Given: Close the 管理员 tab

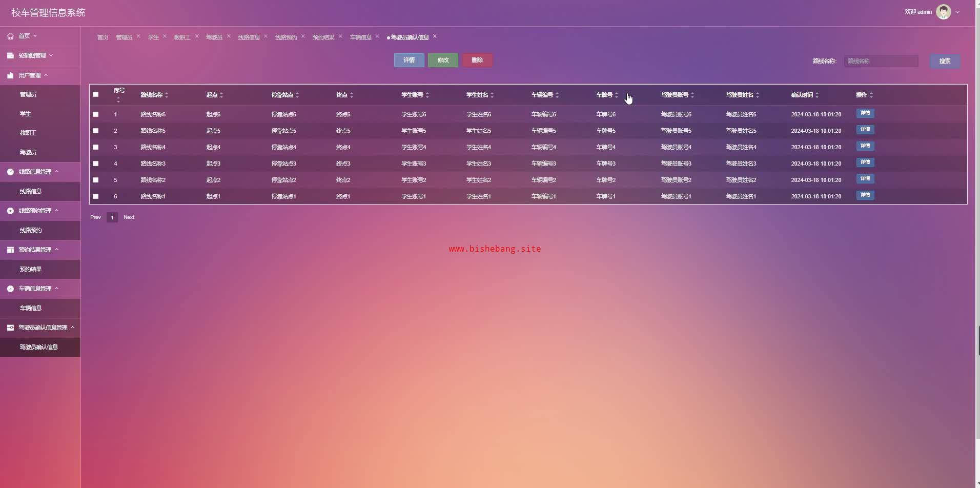Looking at the screenshot, I should point(138,36).
